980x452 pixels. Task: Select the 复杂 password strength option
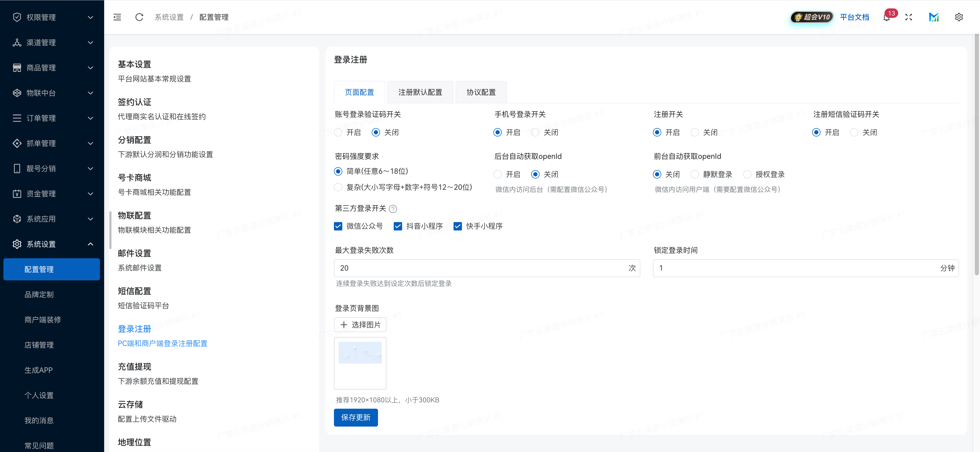(x=338, y=187)
